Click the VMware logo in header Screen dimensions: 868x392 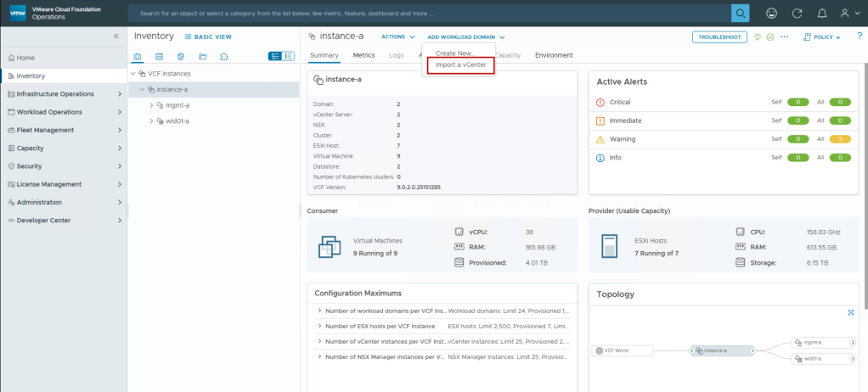coord(18,14)
